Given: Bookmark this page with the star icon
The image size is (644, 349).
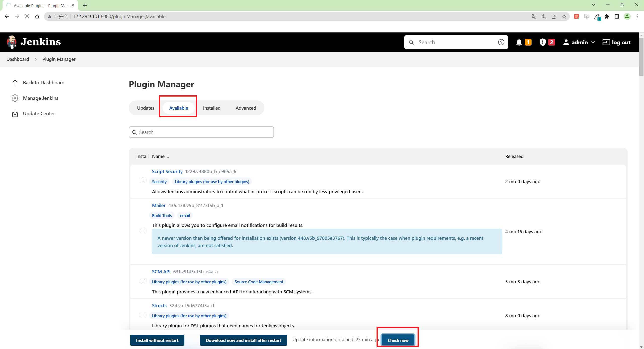Looking at the screenshot, I should pos(564,16).
